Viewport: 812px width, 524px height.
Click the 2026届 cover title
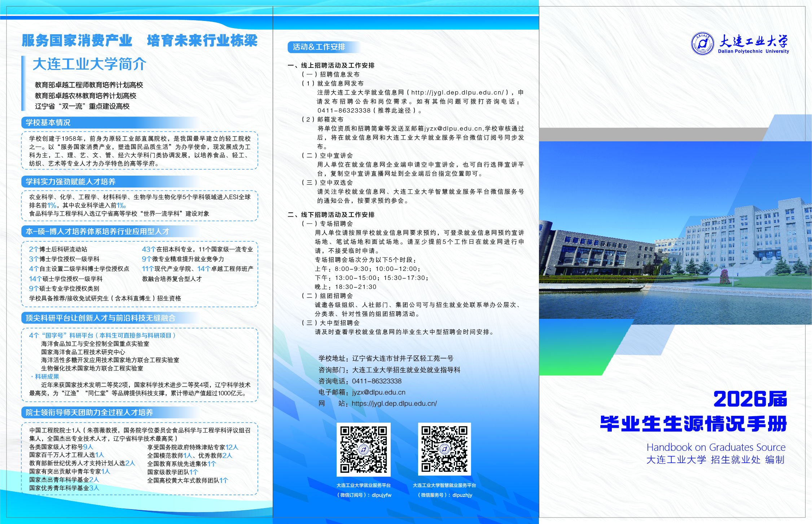pyautogui.click(x=750, y=399)
